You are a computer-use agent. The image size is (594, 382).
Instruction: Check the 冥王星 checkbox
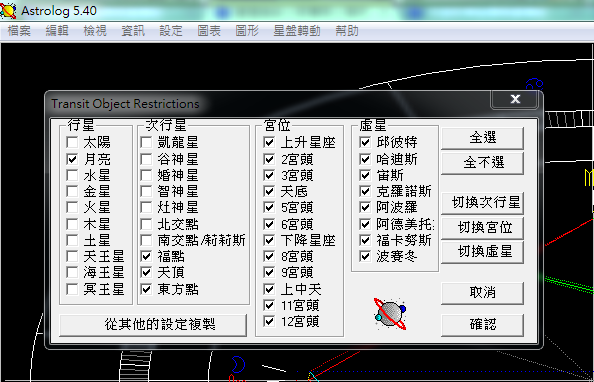tap(72, 289)
